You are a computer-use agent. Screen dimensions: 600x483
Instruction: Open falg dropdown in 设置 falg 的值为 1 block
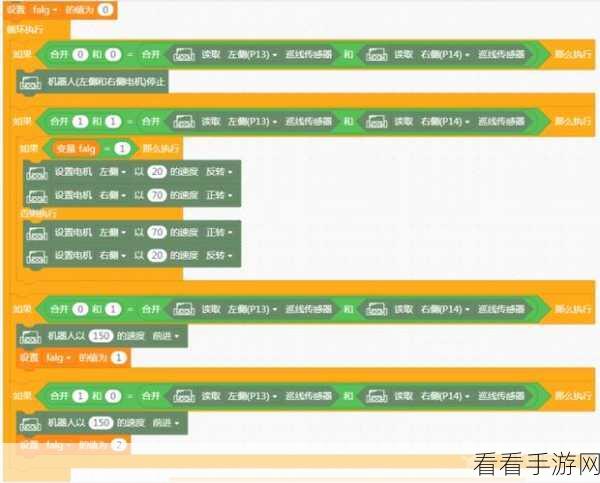[x=58, y=358]
